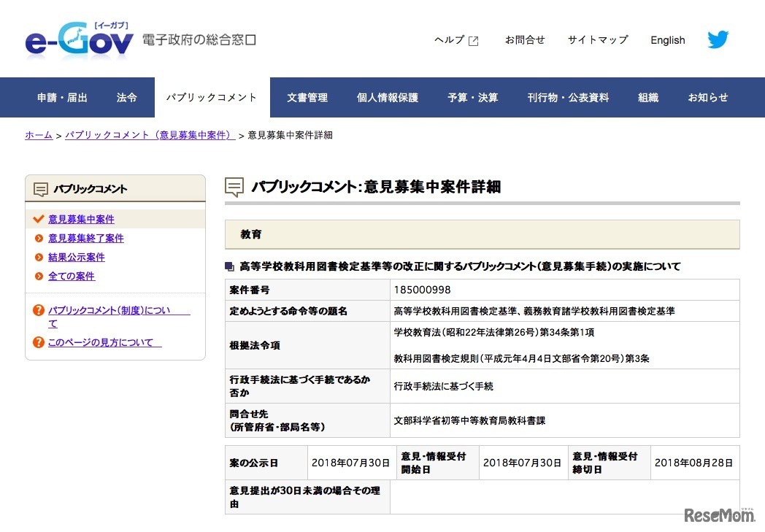
Task: Open the e-Gov logo home page
Action: pyautogui.click(x=79, y=40)
